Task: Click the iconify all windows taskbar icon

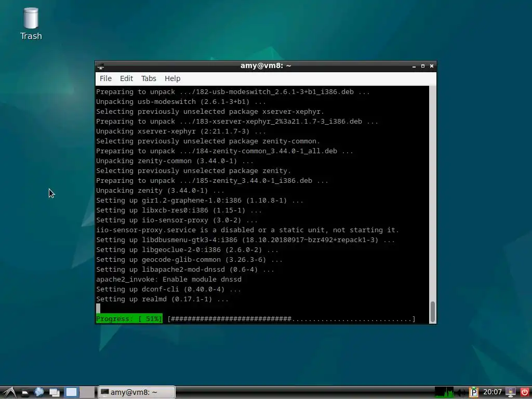Action: click(54, 393)
